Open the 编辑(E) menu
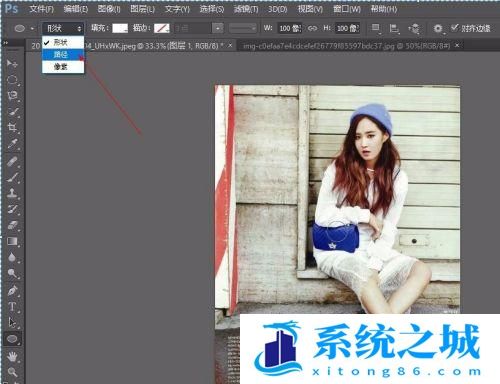500x384 pixels. [x=76, y=9]
